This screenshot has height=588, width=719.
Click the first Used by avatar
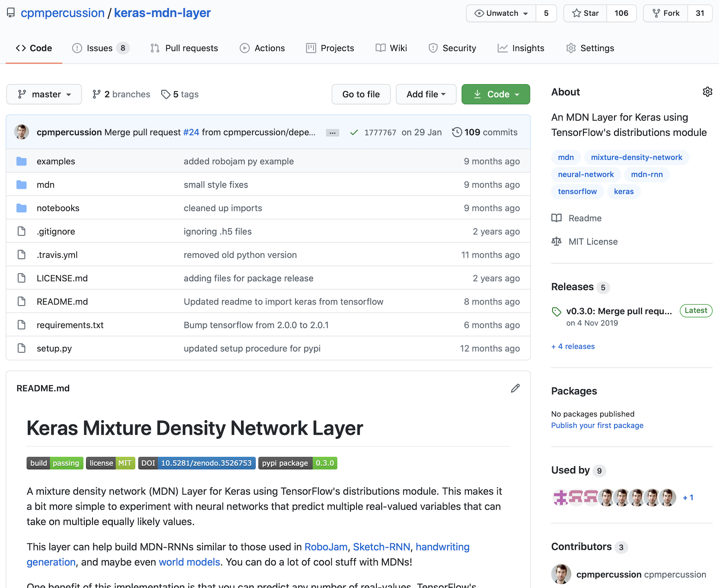561,497
